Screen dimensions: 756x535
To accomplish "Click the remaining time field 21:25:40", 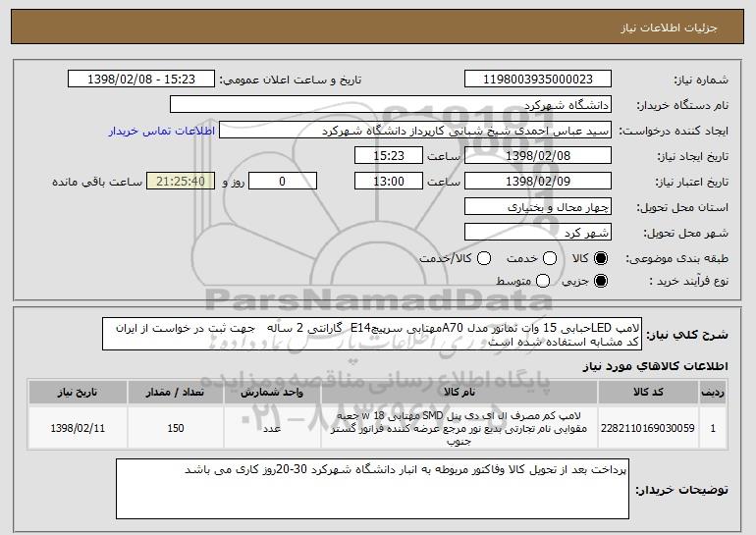I will click(x=181, y=182).
